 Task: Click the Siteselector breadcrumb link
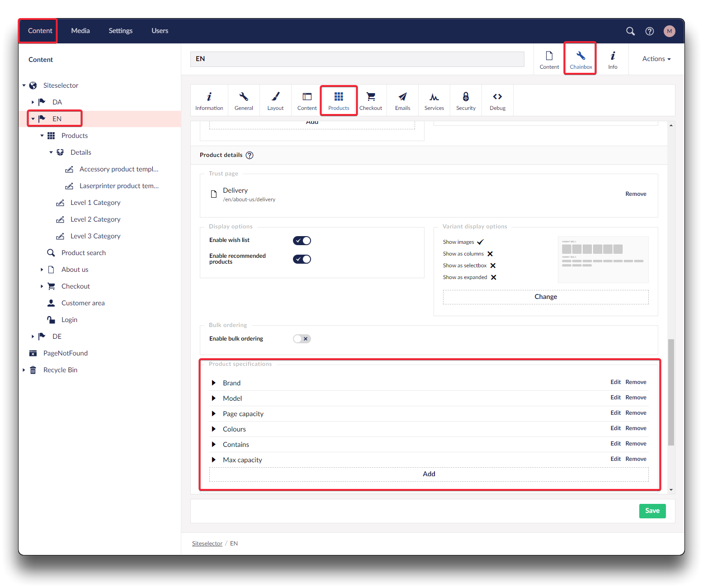click(x=207, y=544)
